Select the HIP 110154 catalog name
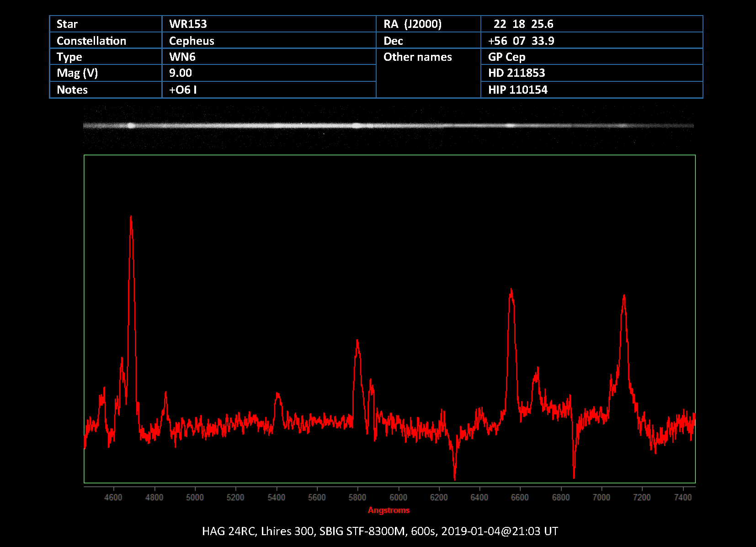The height and width of the screenshot is (547, 756). coord(517,90)
